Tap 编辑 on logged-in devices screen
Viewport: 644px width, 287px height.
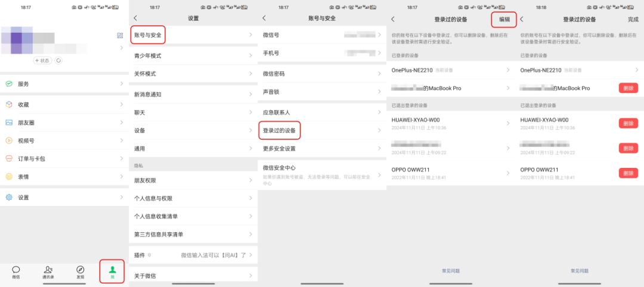pyautogui.click(x=504, y=19)
